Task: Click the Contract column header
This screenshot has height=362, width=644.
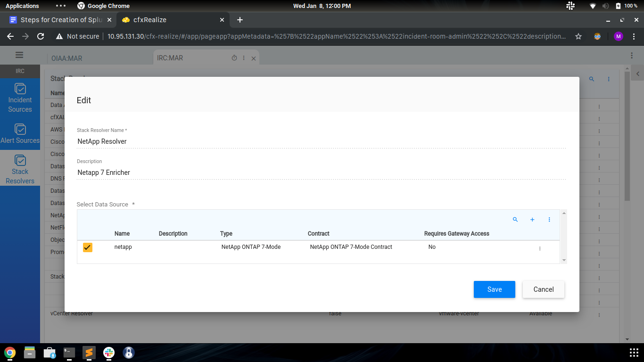Action: coord(319,234)
